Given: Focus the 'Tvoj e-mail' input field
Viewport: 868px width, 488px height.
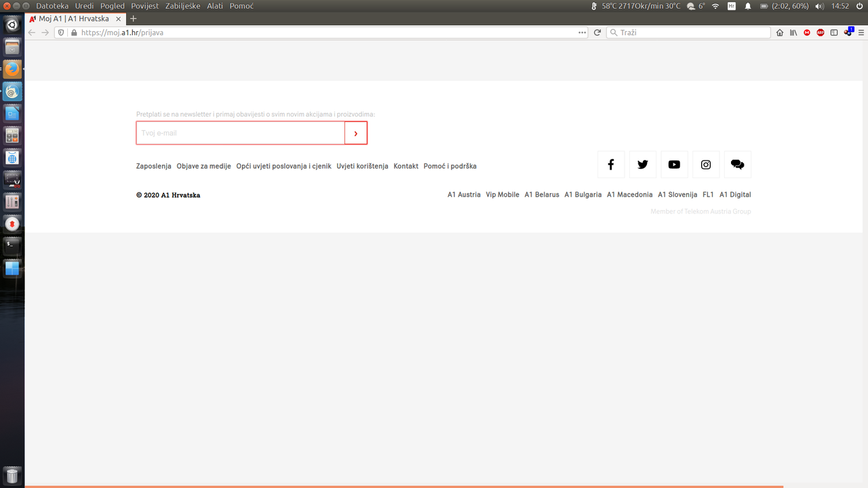Looking at the screenshot, I should (241, 134).
